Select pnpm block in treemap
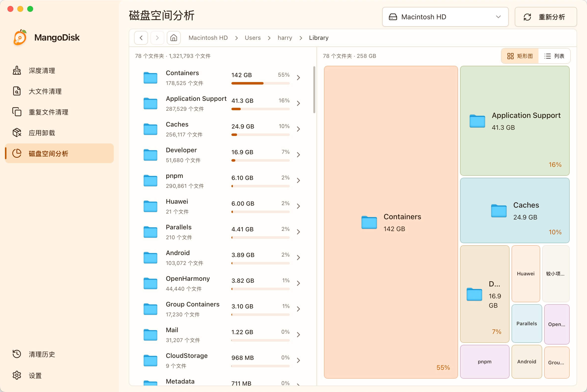This screenshot has height=392, width=587. tap(485, 362)
